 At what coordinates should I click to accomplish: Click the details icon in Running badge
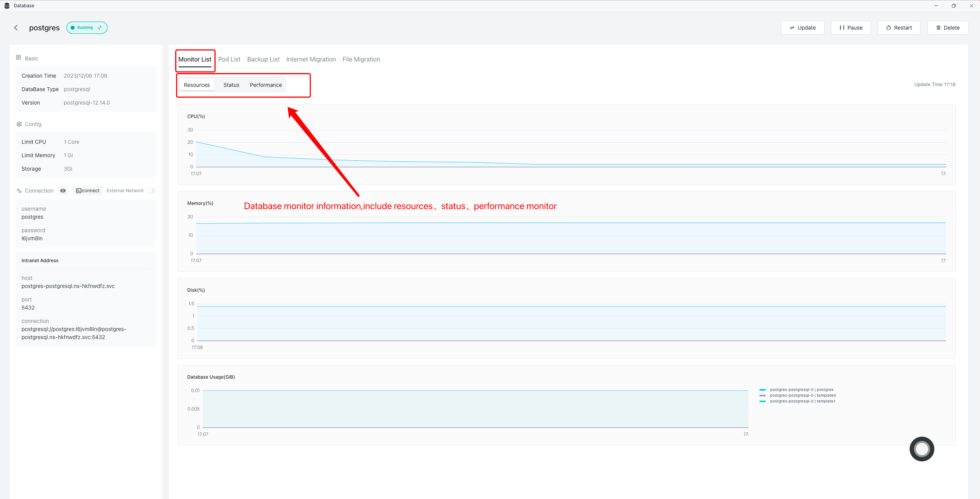pos(100,28)
